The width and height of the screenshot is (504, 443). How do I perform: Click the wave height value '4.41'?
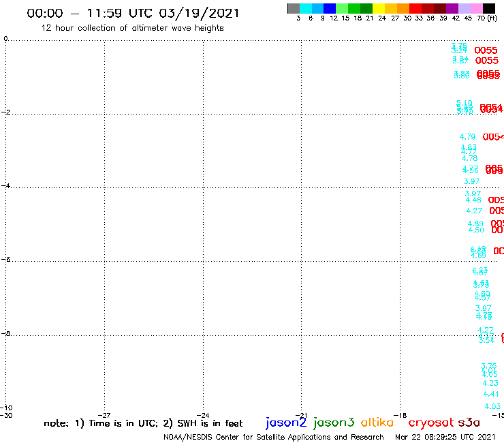(x=491, y=394)
